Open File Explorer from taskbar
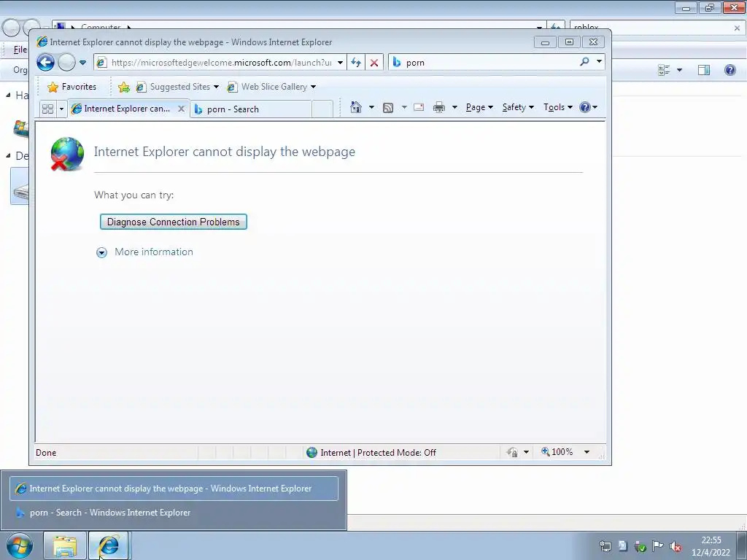The height and width of the screenshot is (560, 747). (x=65, y=545)
